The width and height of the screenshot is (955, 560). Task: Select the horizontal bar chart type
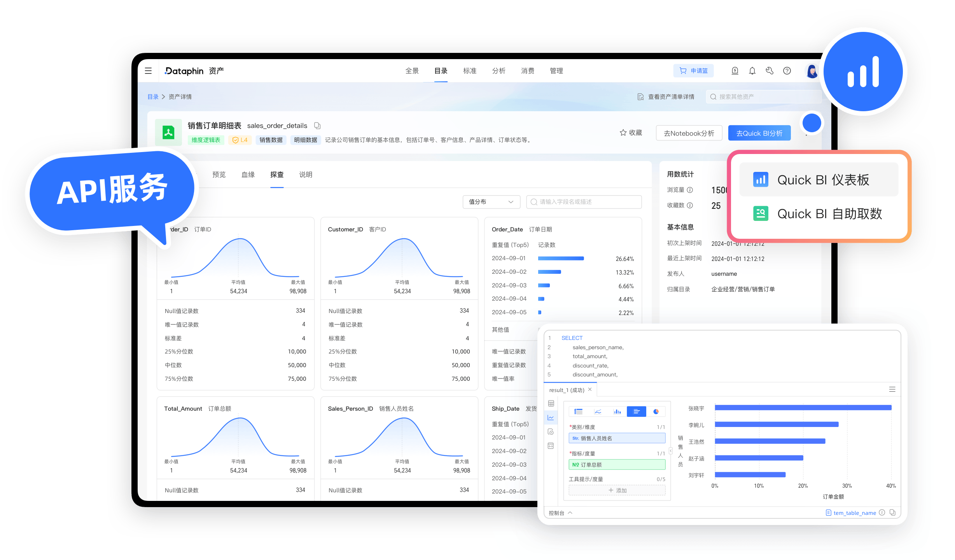(637, 411)
